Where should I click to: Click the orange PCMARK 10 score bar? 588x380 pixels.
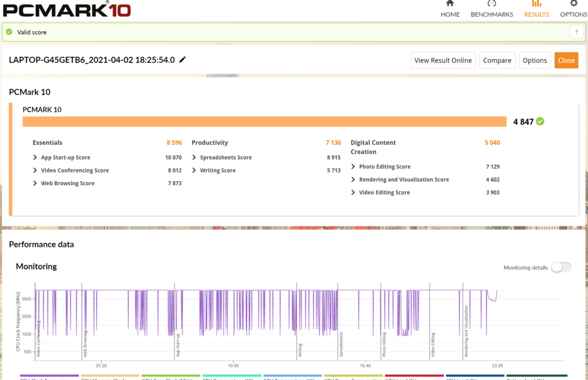click(264, 122)
